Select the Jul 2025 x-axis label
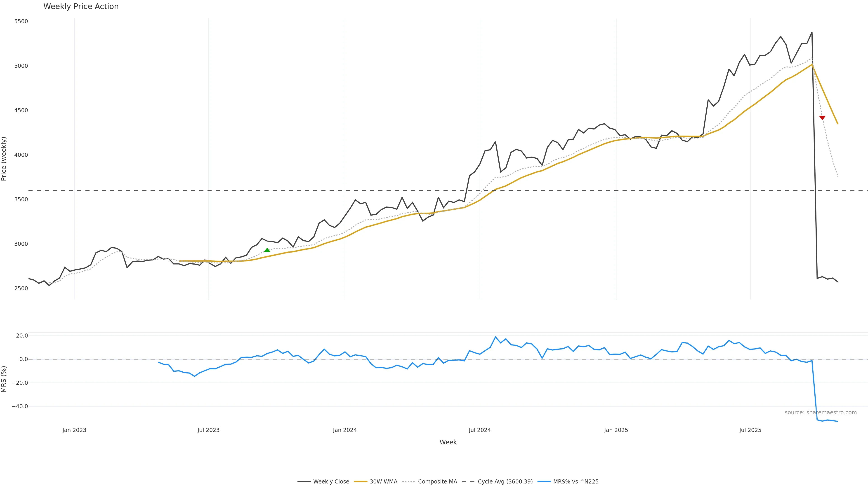 [750, 430]
